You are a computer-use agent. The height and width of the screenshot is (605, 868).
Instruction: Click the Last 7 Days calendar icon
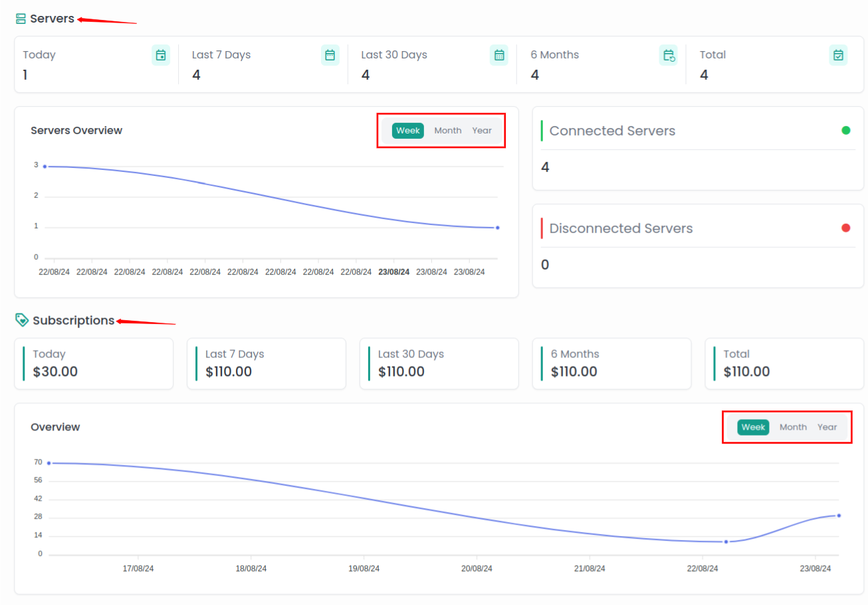330,55
